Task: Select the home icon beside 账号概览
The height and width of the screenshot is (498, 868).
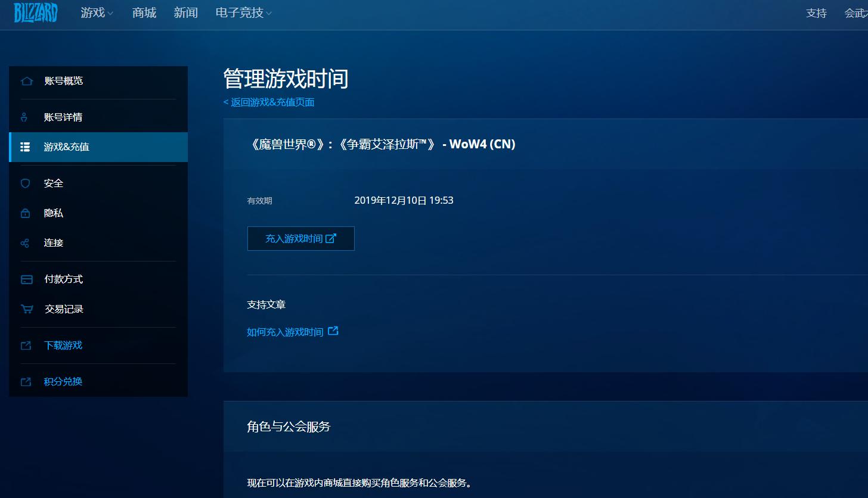Action: [x=26, y=81]
